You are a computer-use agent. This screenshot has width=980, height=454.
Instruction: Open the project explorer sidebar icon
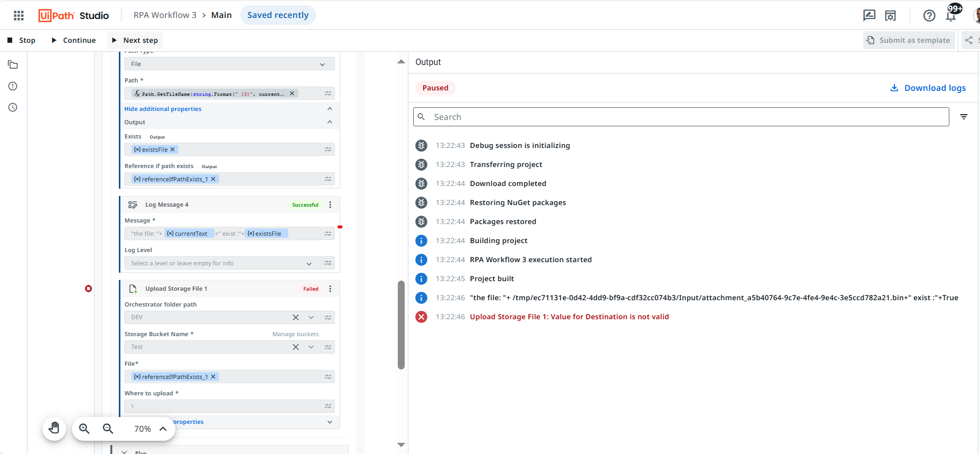(13, 65)
